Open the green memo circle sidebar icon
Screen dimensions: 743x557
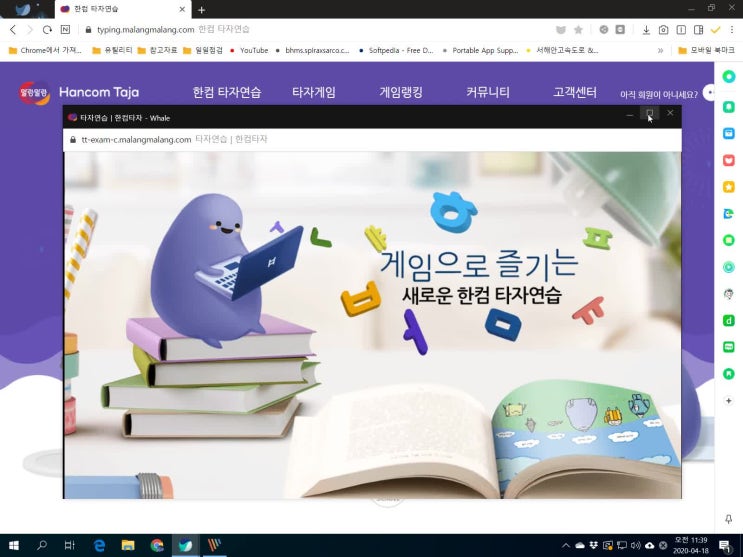[729, 240]
